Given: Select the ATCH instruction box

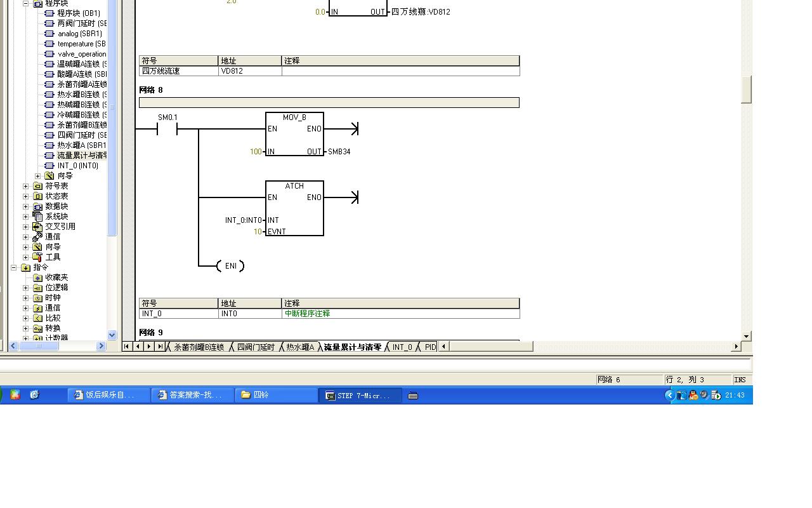Looking at the screenshot, I should (294, 208).
